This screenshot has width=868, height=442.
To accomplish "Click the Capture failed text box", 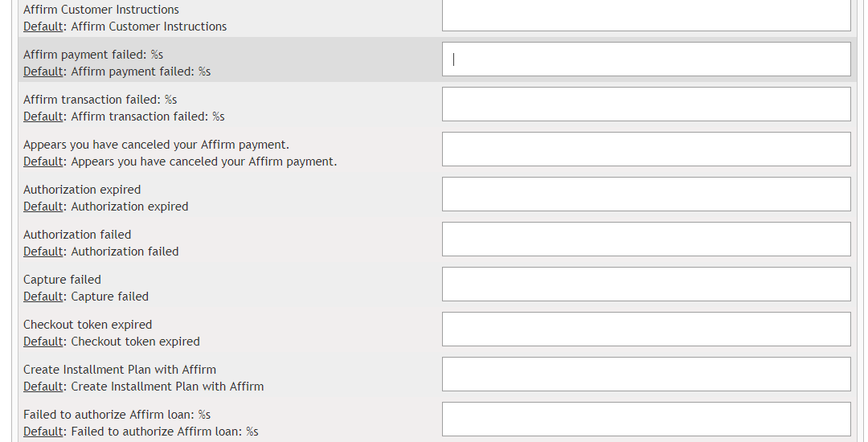I will pyautogui.click(x=646, y=284).
